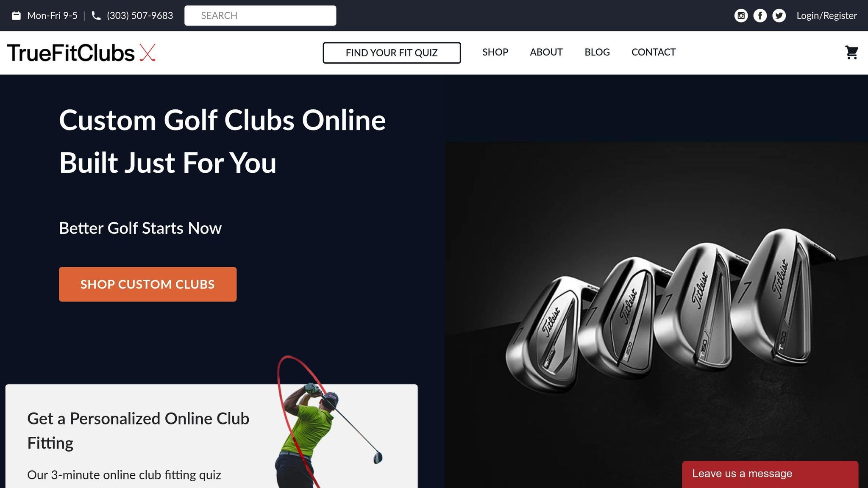The height and width of the screenshot is (488, 868).
Task: Call the (303) 507-9683 phone number link
Action: pos(140,16)
